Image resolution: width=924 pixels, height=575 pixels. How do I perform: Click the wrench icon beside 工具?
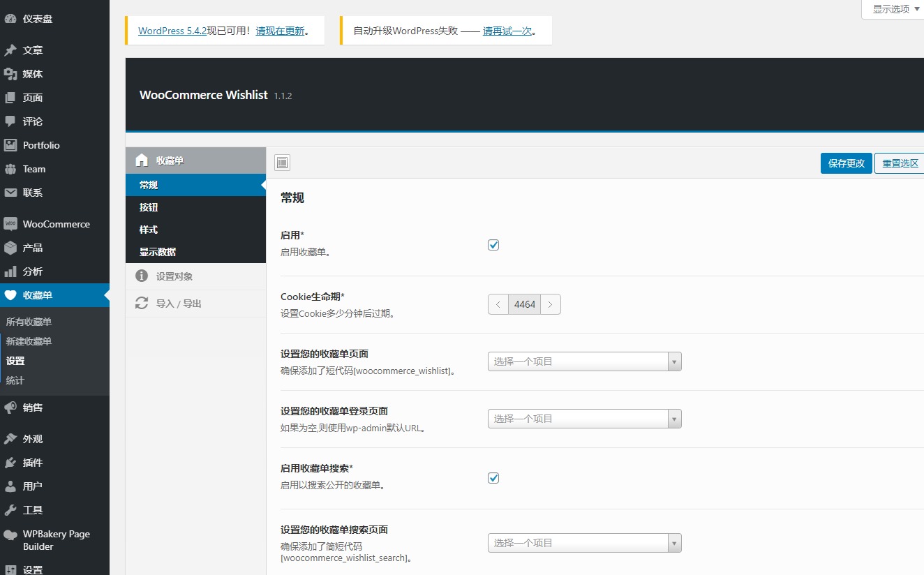[10, 510]
